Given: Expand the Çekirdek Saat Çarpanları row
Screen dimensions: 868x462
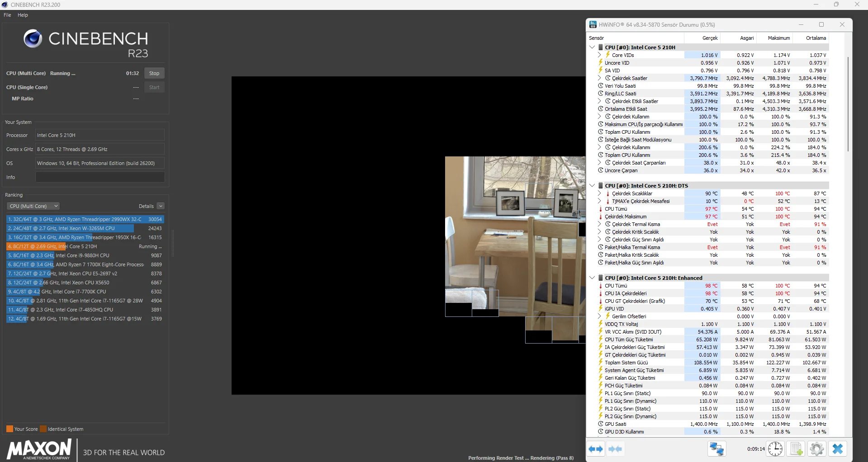Looking at the screenshot, I should click(600, 163).
